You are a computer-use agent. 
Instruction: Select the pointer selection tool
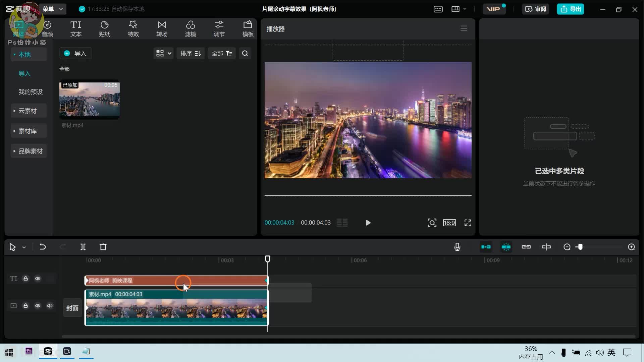coord(12,247)
